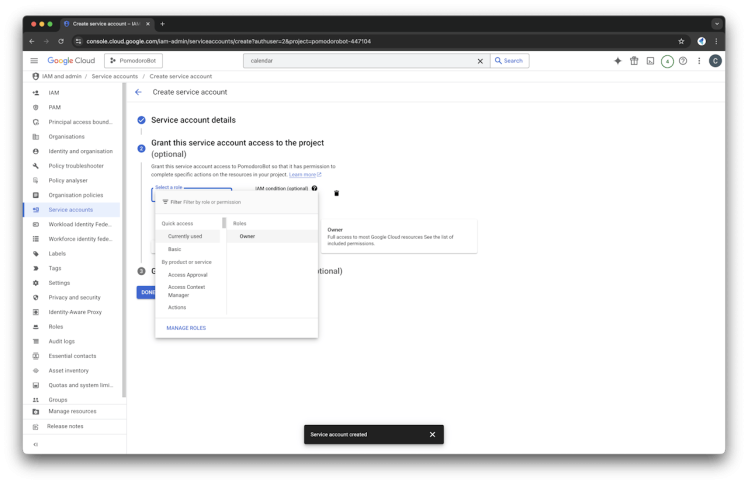
Task: Bookmark this page with star icon
Action: click(681, 41)
